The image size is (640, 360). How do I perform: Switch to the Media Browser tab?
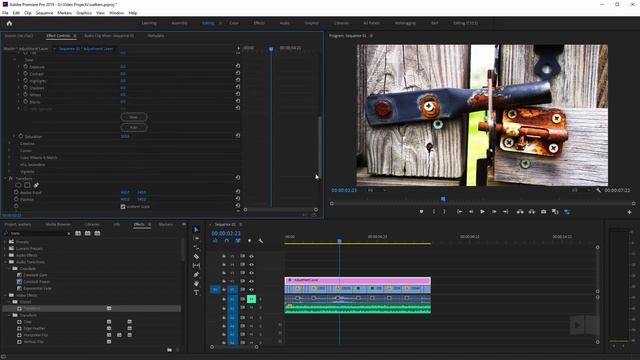point(58,224)
